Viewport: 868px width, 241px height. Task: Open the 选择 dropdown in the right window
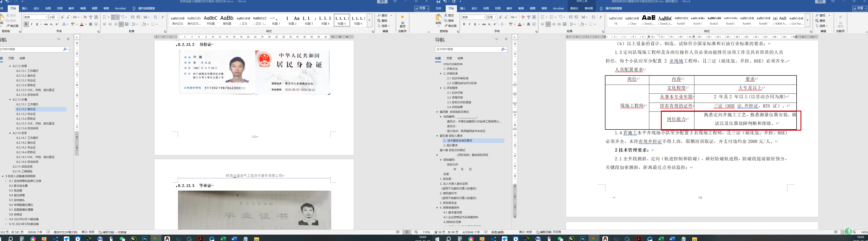(x=822, y=26)
